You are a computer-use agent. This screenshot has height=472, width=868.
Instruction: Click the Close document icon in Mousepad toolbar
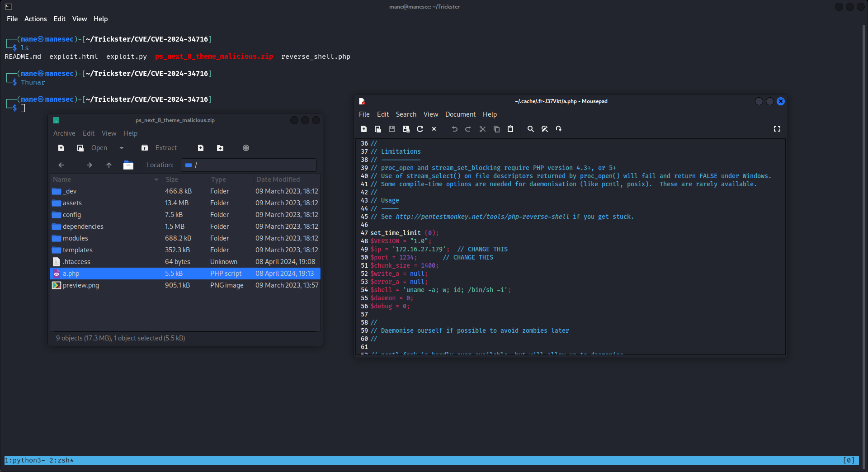click(434, 129)
